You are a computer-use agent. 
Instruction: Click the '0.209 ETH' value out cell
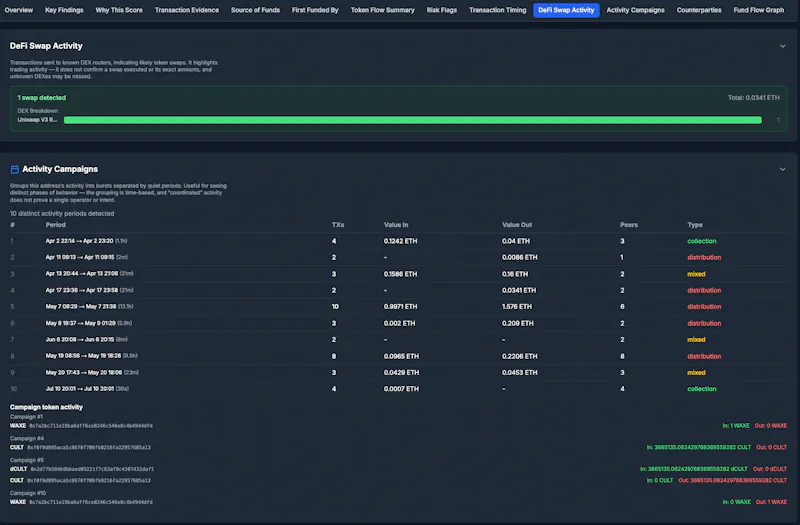click(x=518, y=323)
